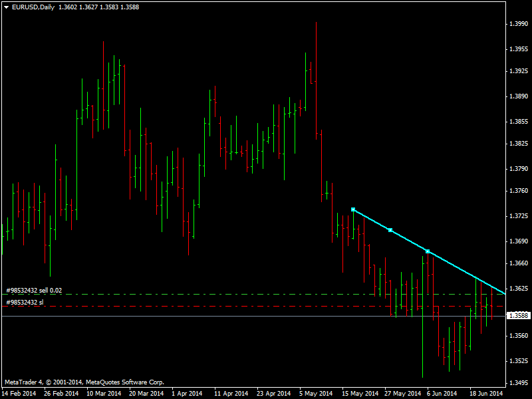Click the 26 Feb 2014 date label
This screenshot has height=399, width=532.
coord(61,394)
